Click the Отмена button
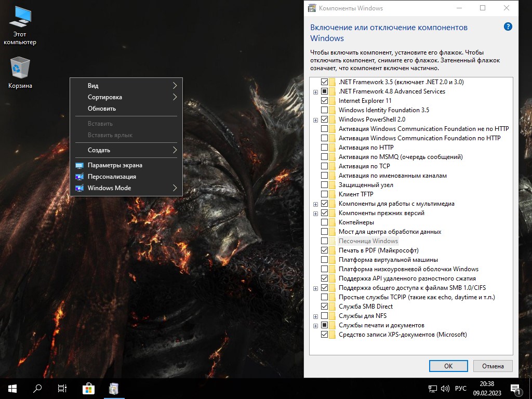532x399 pixels. [x=493, y=366]
